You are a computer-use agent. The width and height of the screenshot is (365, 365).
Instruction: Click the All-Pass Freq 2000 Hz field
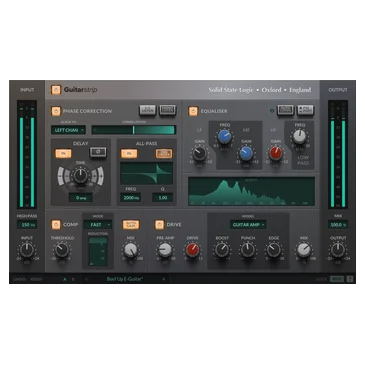coord(131,198)
